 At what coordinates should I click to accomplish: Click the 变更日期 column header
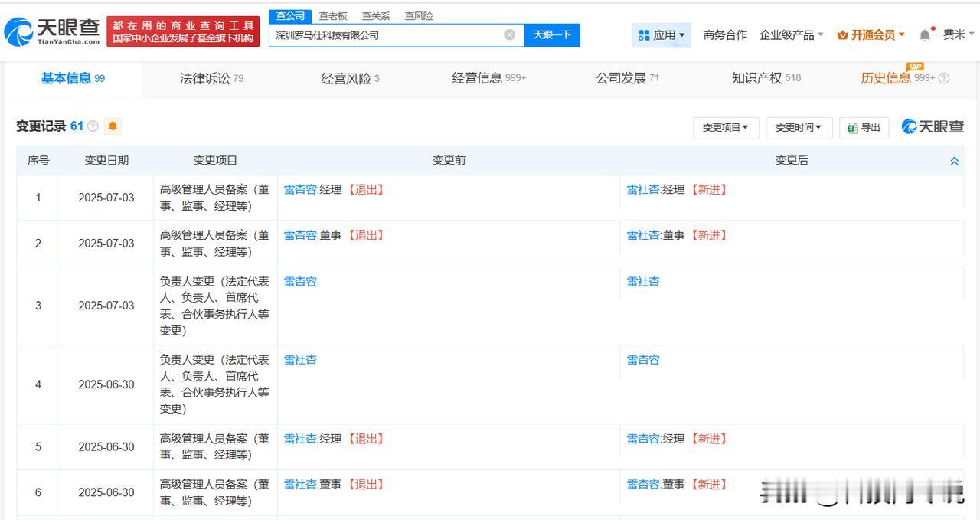(x=106, y=160)
